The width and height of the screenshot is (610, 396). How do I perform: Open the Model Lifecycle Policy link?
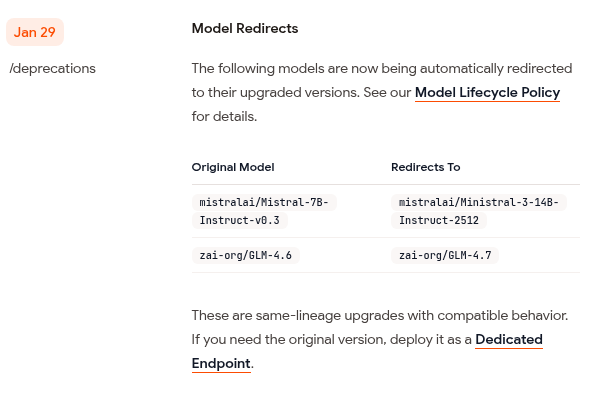487,93
